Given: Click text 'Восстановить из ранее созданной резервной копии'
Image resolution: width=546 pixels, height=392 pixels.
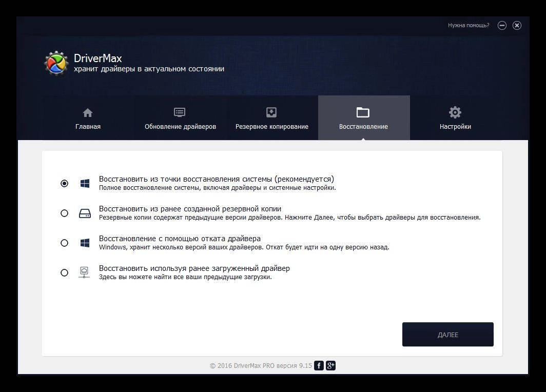Looking at the screenshot, I should click(x=190, y=209).
